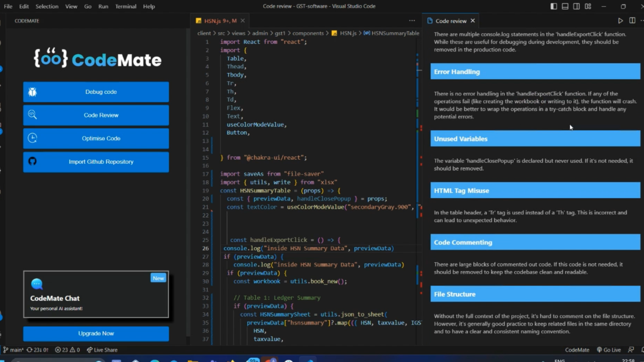644x362 pixels.
Task: Click the JS file icon on HSN.js tab
Action: click(199, 21)
